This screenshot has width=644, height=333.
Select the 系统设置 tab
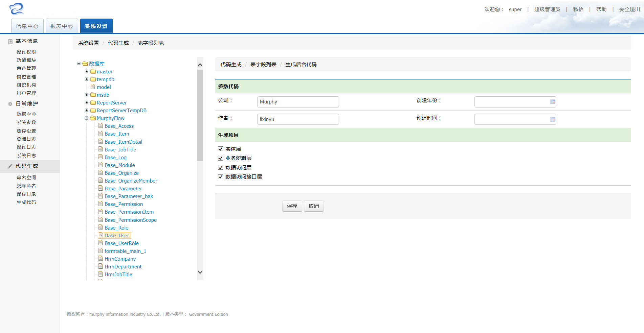click(96, 26)
